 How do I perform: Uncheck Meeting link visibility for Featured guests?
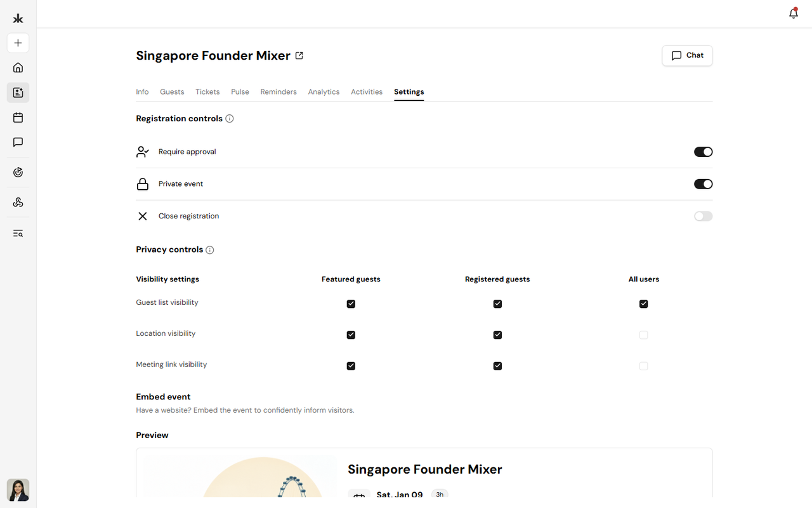351,366
